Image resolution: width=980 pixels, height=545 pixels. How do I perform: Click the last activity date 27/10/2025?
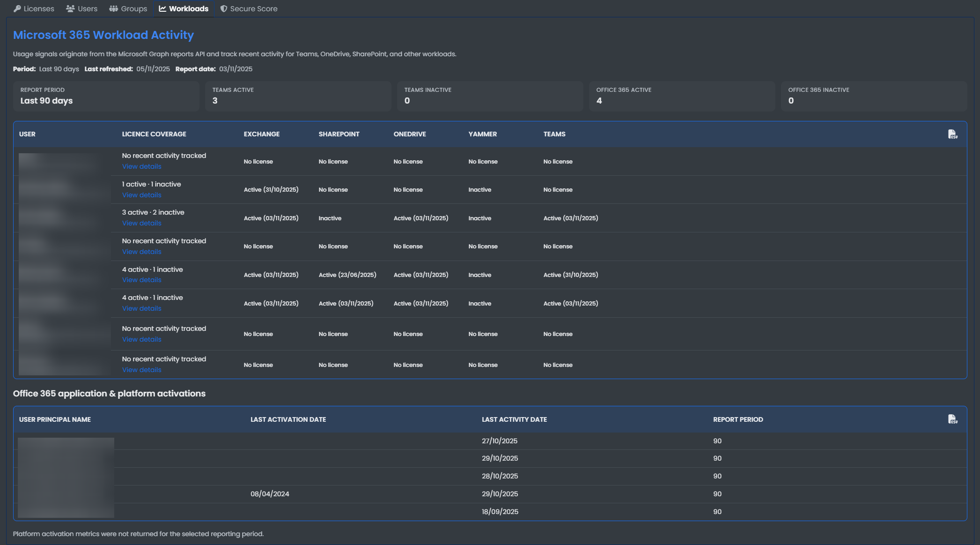point(500,441)
